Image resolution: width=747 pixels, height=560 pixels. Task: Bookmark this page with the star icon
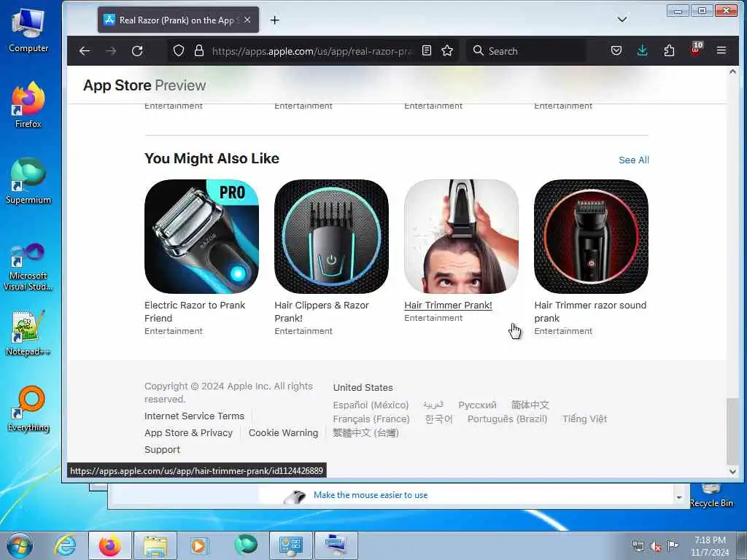(447, 50)
